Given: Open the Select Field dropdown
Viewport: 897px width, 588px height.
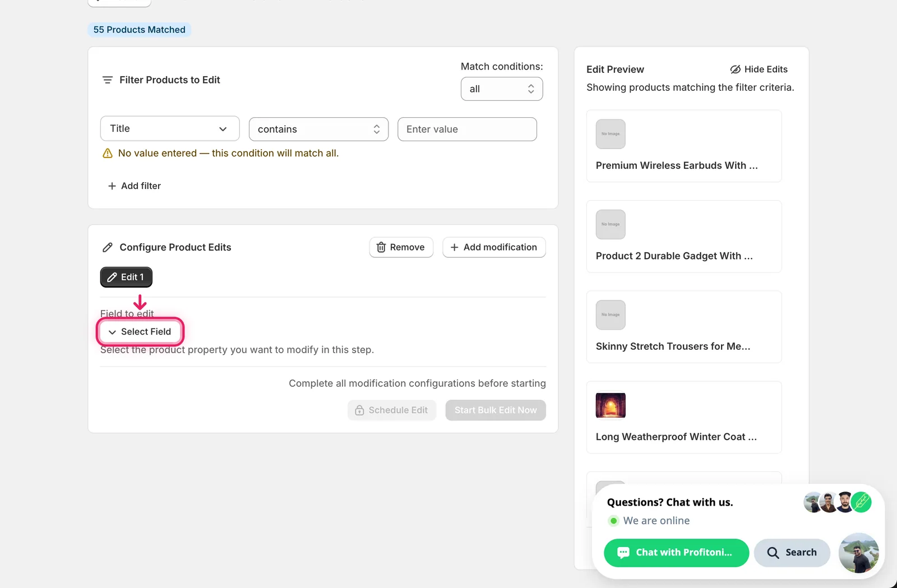Looking at the screenshot, I should pos(140,332).
